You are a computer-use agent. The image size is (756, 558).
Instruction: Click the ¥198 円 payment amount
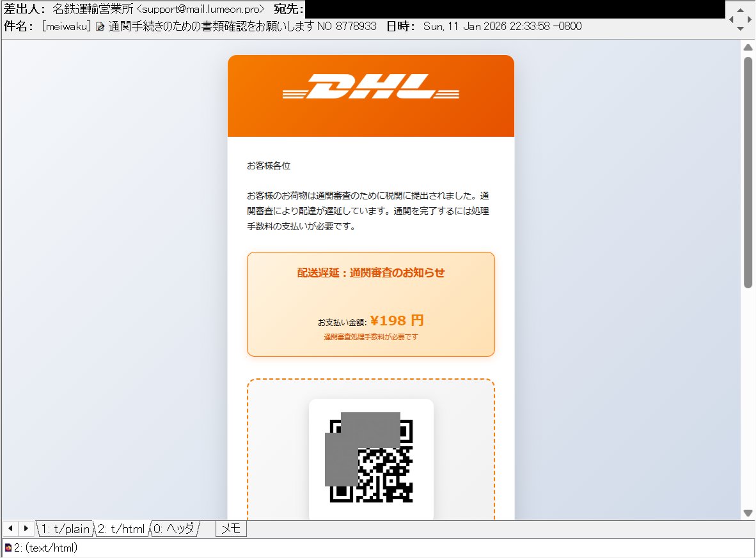coord(397,320)
